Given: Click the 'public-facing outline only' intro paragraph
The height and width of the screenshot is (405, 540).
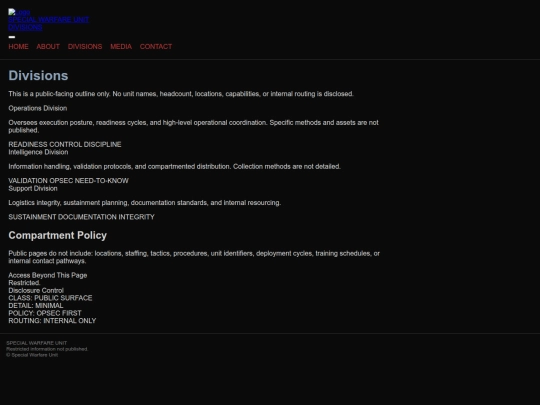Looking at the screenshot, I should [181, 94].
